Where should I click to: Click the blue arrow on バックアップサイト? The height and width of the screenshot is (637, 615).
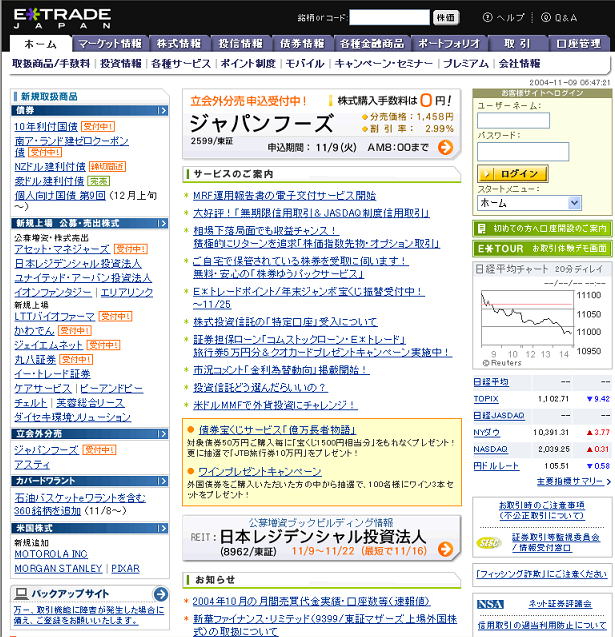(160, 594)
